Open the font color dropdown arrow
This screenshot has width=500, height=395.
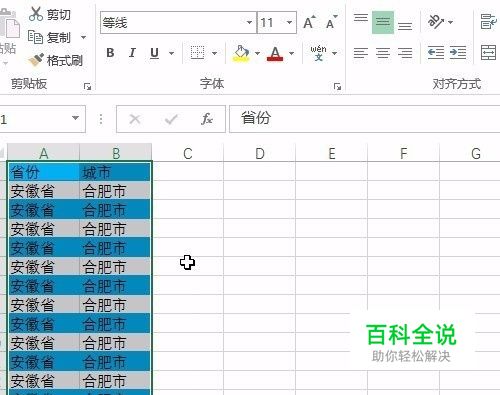click(x=292, y=53)
